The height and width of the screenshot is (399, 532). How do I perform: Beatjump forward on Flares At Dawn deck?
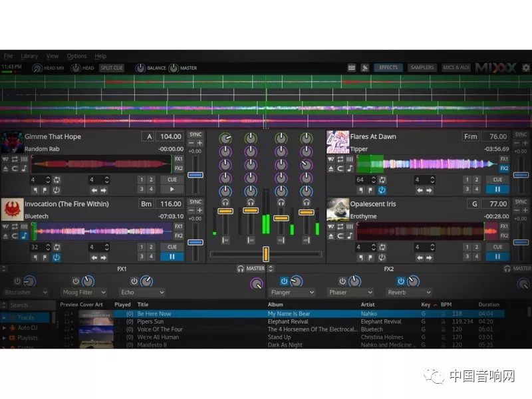click(x=429, y=190)
